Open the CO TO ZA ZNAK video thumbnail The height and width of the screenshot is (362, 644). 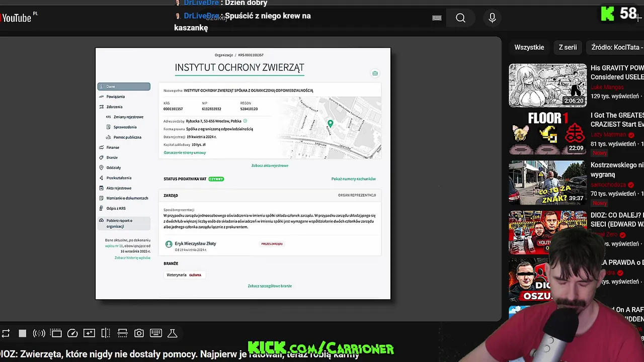point(547,183)
